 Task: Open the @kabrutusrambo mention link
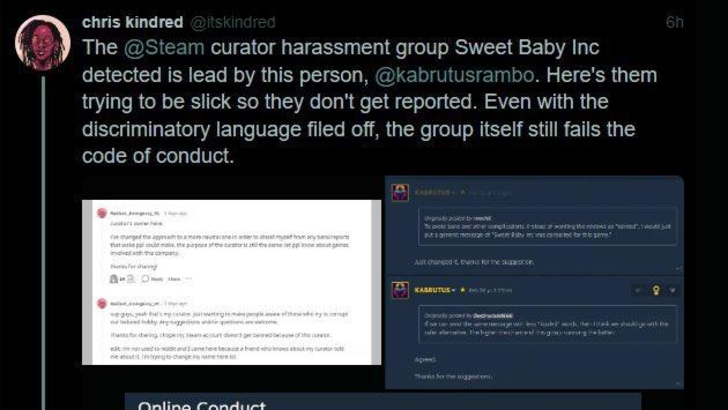pyautogui.click(x=455, y=75)
